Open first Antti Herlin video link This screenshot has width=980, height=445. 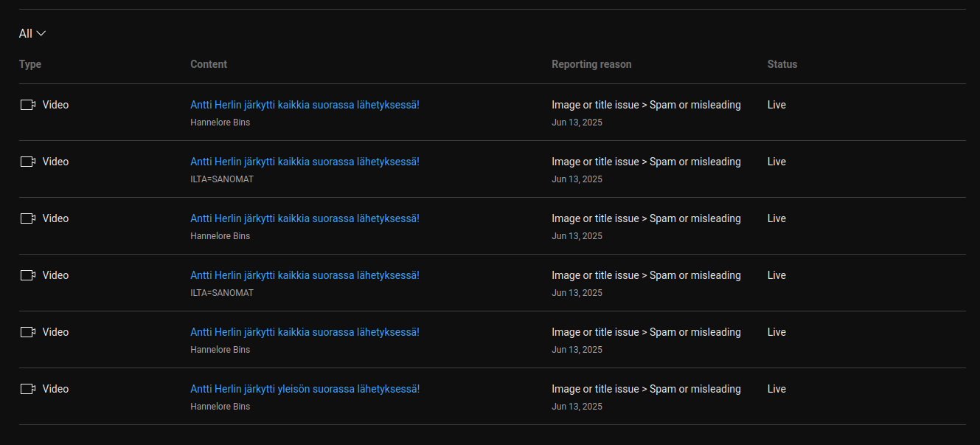coord(305,105)
